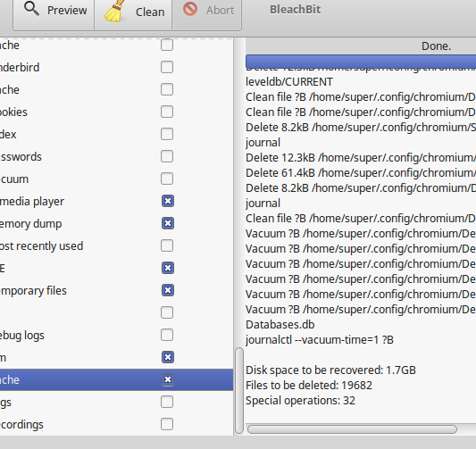476x449 pixels.
Task: Select the Cookies row
Action: (x=117, y=112)
